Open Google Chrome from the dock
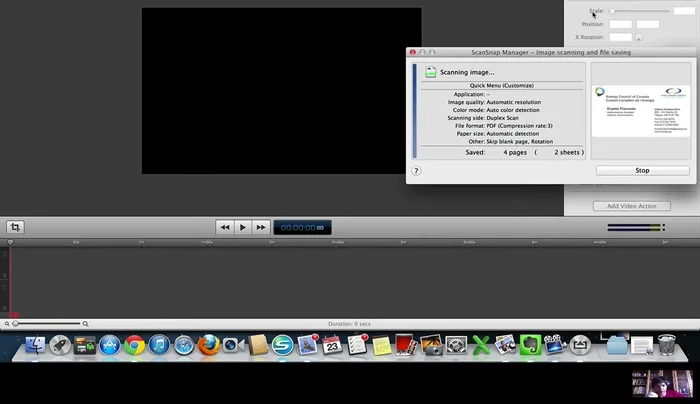The width and height of the screenshot is (700, 404). click(x=135, y=346)
